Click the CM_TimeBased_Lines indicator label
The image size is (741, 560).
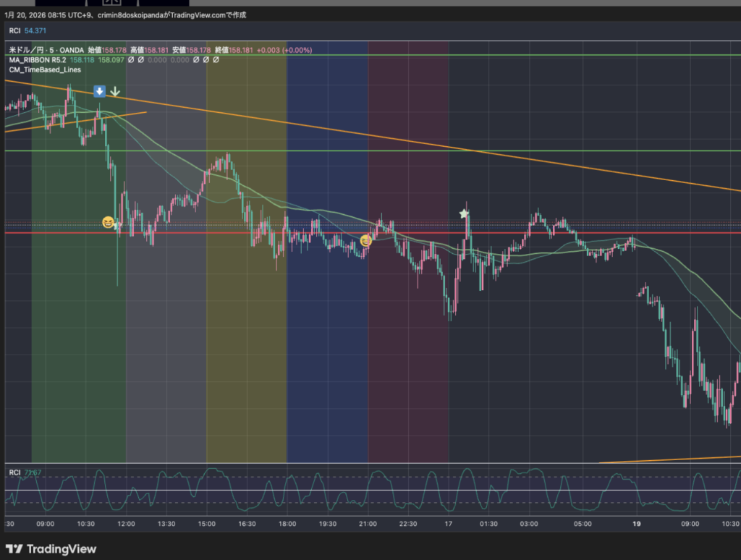(45, 69)
